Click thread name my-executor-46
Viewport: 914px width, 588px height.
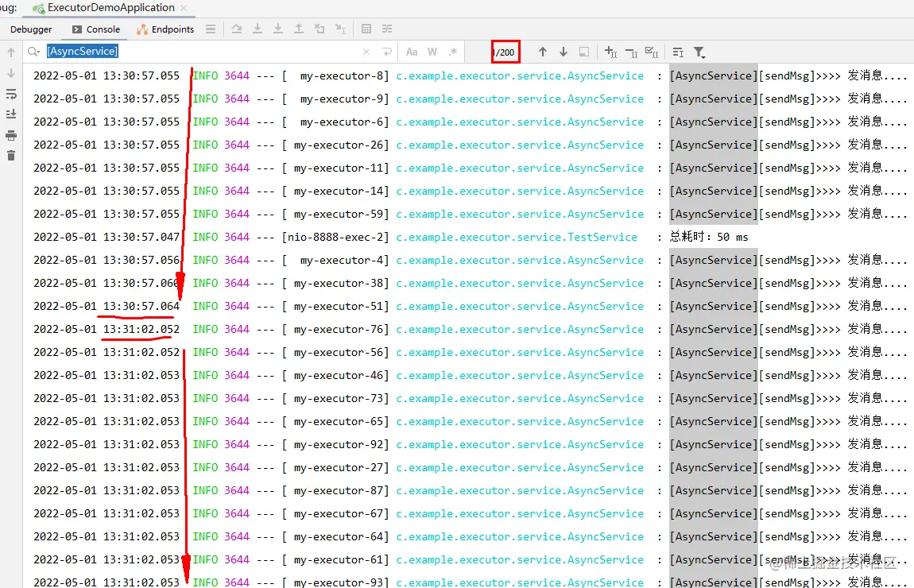pyautogui.click(x=338, y=375)
